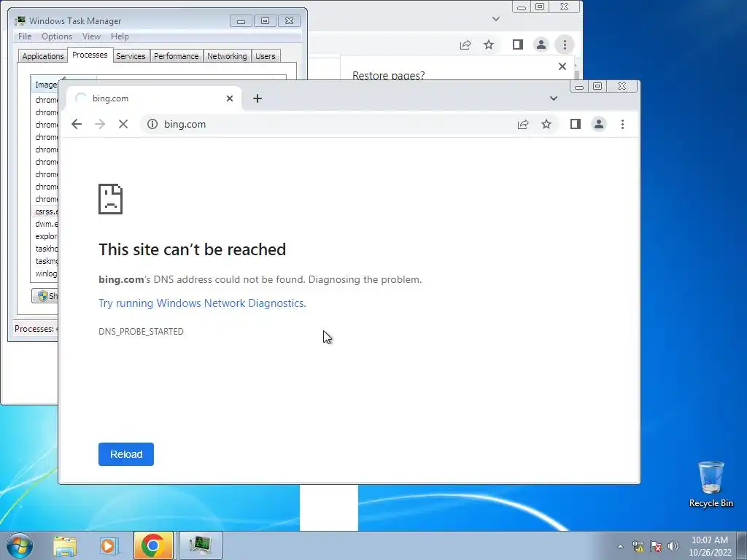Bookmark star in the background Chrome window
The width and height of the screenshot is (747, 560).
(489, 44)
